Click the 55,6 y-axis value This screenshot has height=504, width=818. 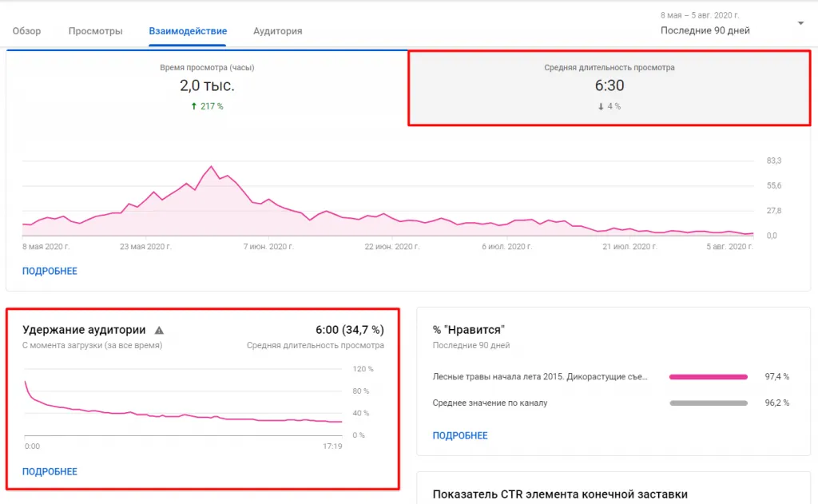click(x=774, y=186)
